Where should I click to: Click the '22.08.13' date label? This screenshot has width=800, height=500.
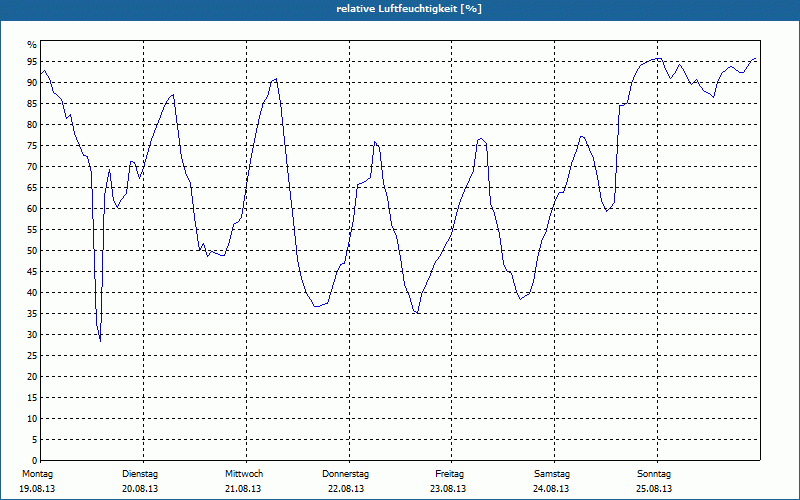pos(346,489)
